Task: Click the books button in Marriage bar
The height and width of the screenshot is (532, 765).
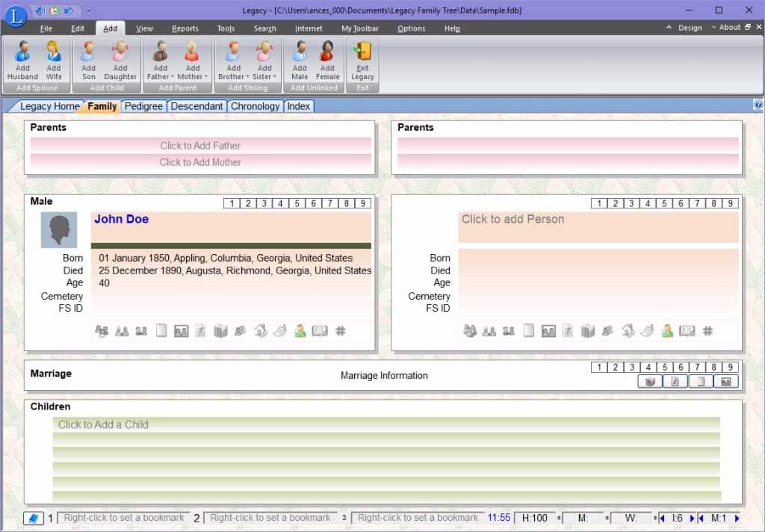Action: pos(650,382)
